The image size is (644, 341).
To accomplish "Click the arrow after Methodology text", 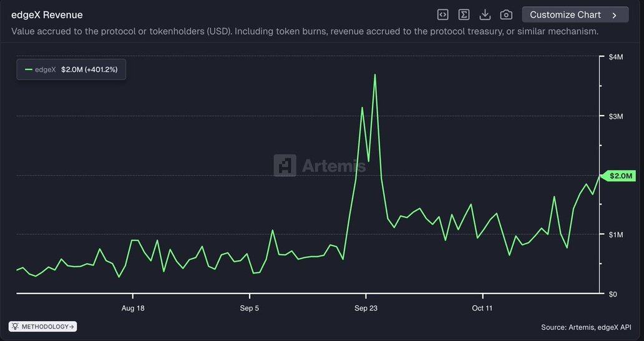I will point(72,326).
